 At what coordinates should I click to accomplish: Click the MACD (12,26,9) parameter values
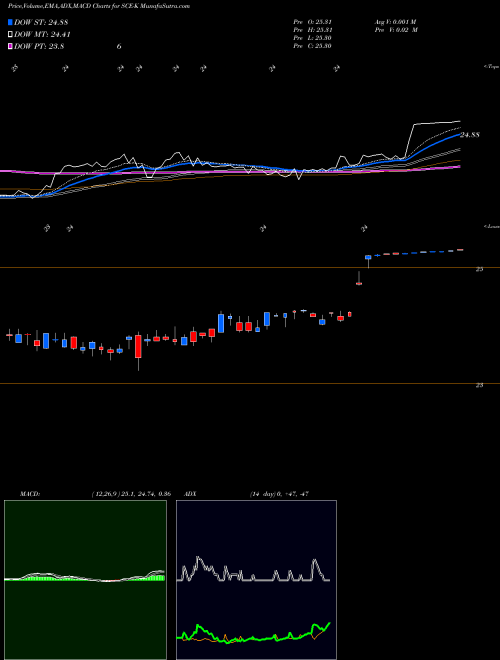coord(131,494)
